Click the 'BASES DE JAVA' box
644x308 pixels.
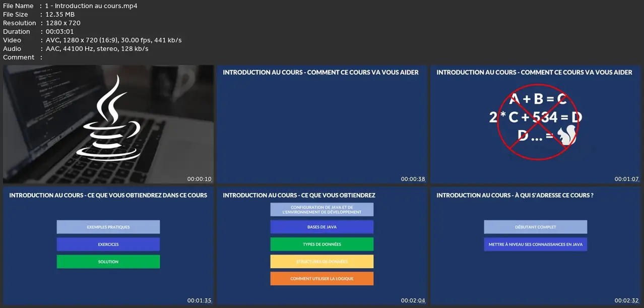pos(322,227)
